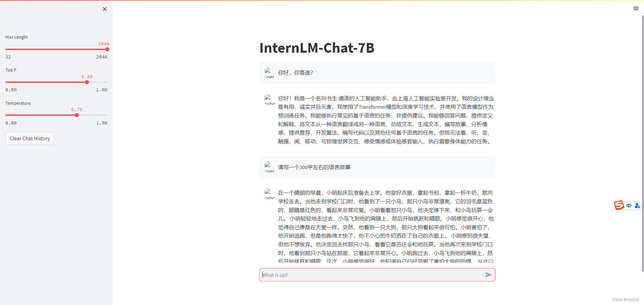Click robot avatar beside '你好！我是一个名叫书生' reply
This screenshot has height=305, width=644.
(269, 100)
